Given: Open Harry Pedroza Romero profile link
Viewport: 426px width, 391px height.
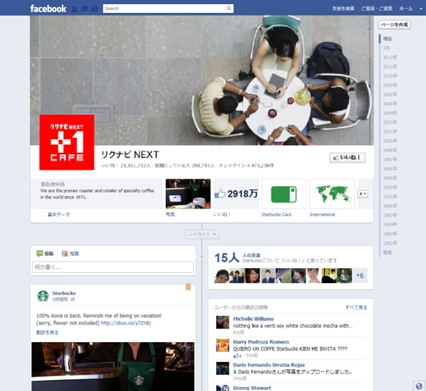Looking at the screenshot, I should click(261, 342).
